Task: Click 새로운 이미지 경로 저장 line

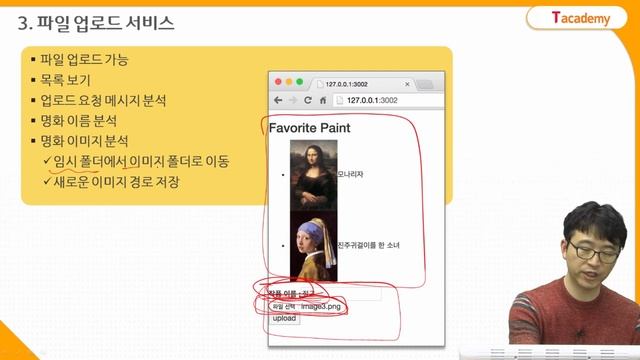Action: point(116,182)
